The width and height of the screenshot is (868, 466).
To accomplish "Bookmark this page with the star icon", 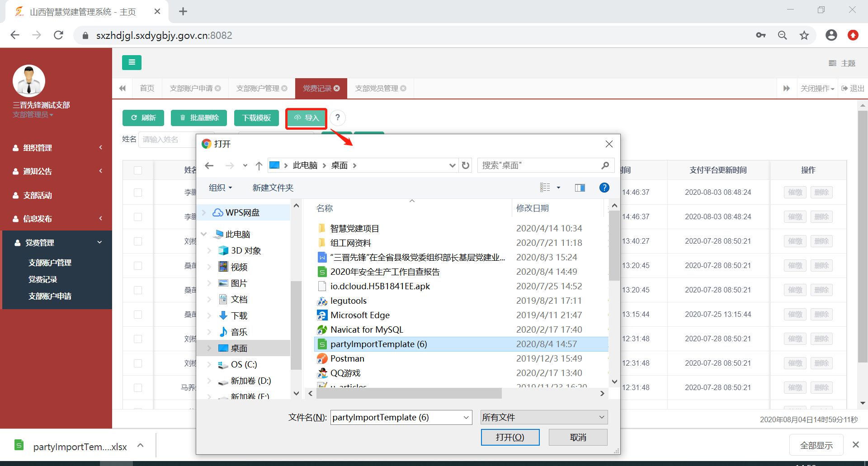I will (804, 35).
